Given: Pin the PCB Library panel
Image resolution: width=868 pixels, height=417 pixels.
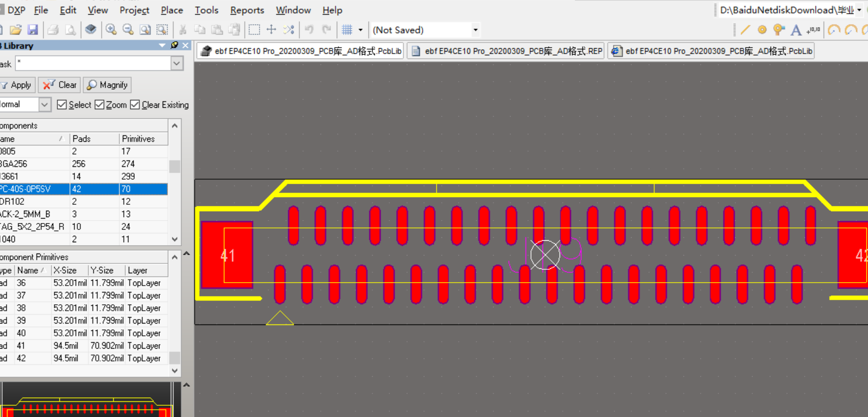Looking at the screenshot, I should tap(174, 45).
